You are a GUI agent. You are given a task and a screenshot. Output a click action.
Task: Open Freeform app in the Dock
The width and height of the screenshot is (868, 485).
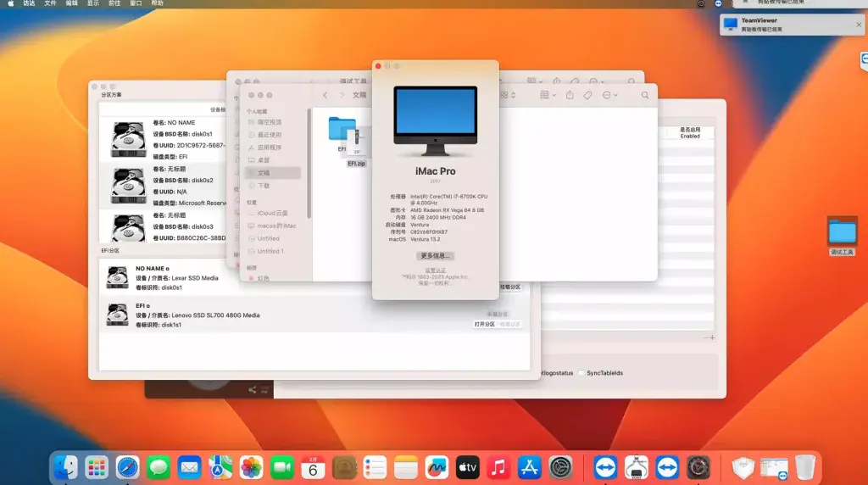click(x=437, y=468)
